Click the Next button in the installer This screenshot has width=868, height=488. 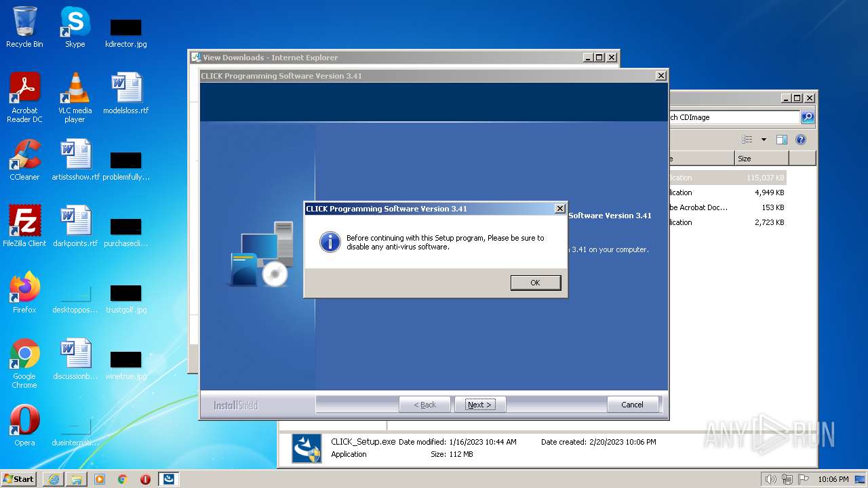[480, 405]
